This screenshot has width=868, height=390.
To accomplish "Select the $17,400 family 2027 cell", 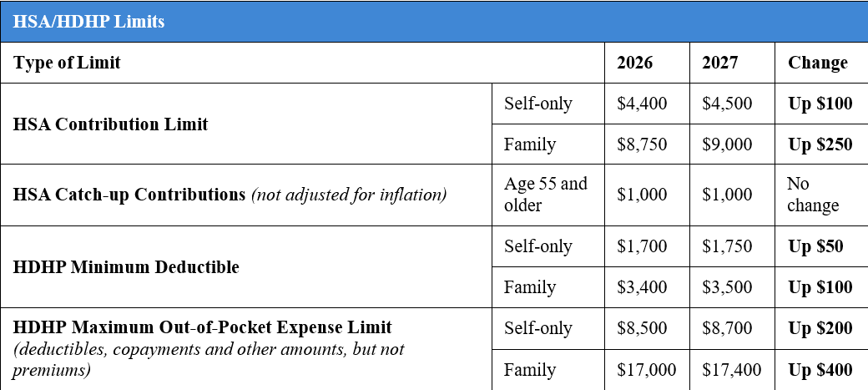I will click(x=732, y=369).
